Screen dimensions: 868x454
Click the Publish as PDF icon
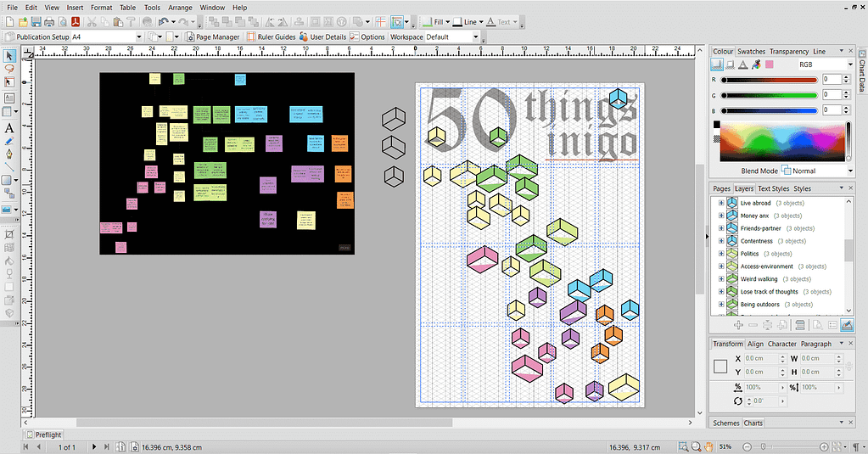[76, 21]
